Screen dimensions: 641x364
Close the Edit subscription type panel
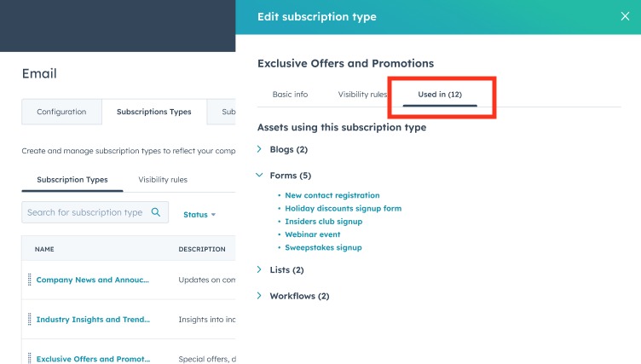click(625, 16)
